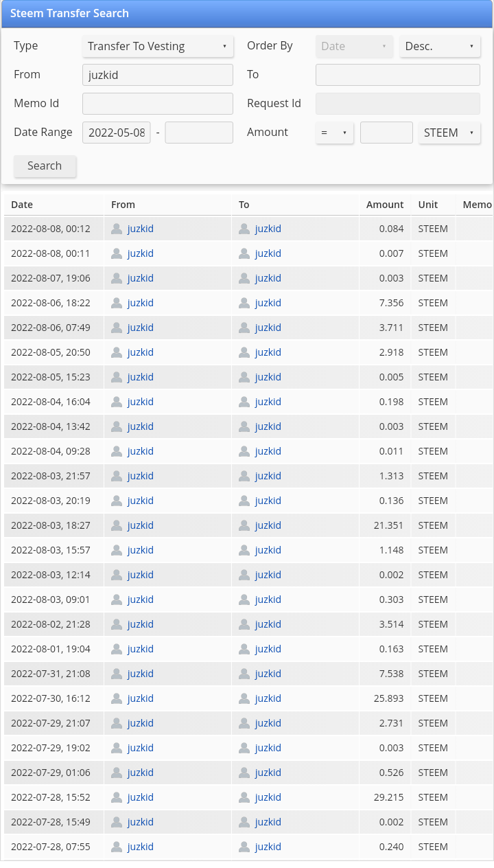Click the amount 21.351 cell
The height and width of the screenshot is (868, 494).
pyautogui.click(x=385, y=525)
